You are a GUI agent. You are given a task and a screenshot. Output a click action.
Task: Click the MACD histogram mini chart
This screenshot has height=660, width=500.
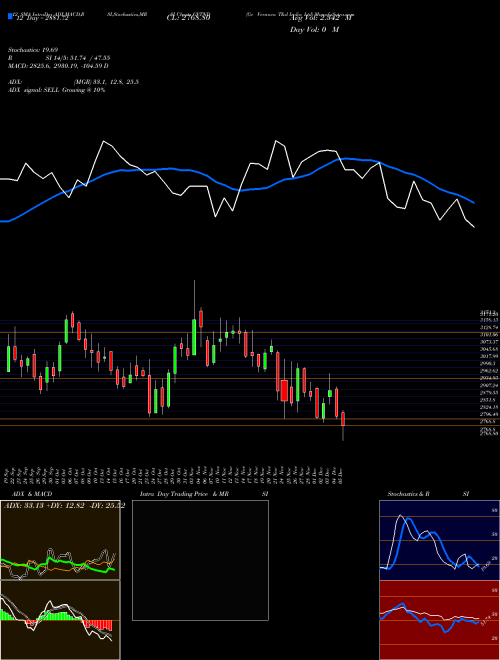coord(60,620)
